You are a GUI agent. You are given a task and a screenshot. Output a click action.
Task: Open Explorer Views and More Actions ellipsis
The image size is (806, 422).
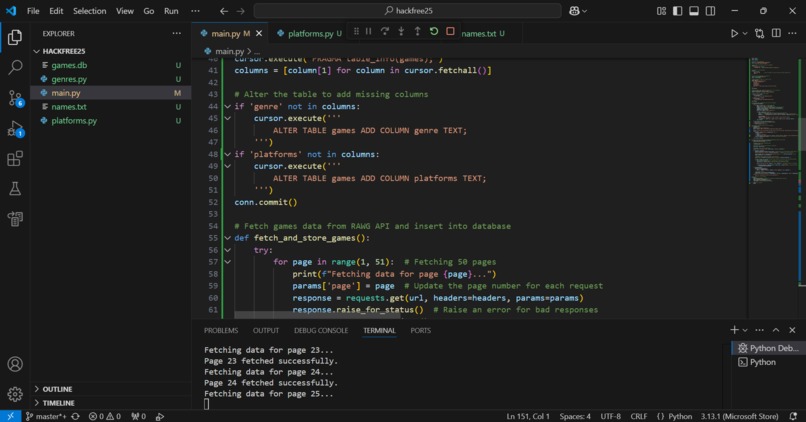tap(177, 33)
